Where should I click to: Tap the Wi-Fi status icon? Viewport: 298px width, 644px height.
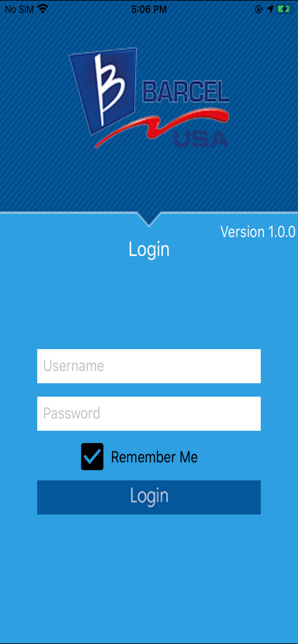43,9
